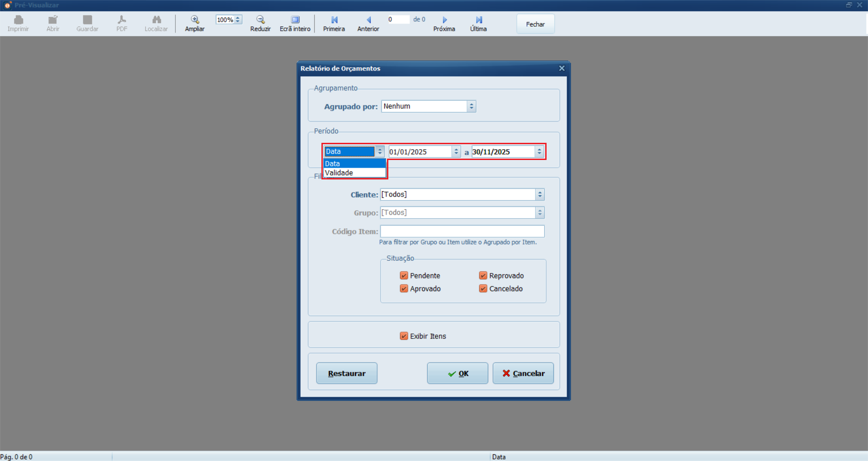Screen dimensions: 868x461
Task: Click the Reduzir zoom-out icon
Action: [x=260, y=20]
